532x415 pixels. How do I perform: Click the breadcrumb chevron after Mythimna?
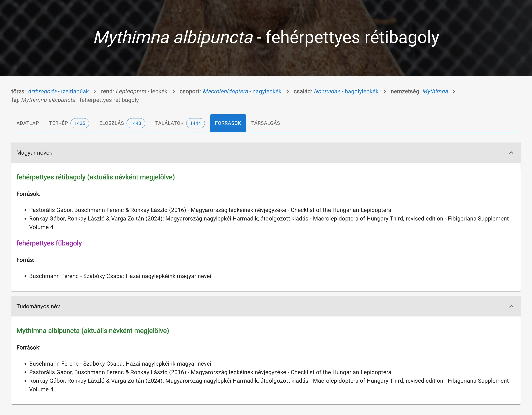454,91
